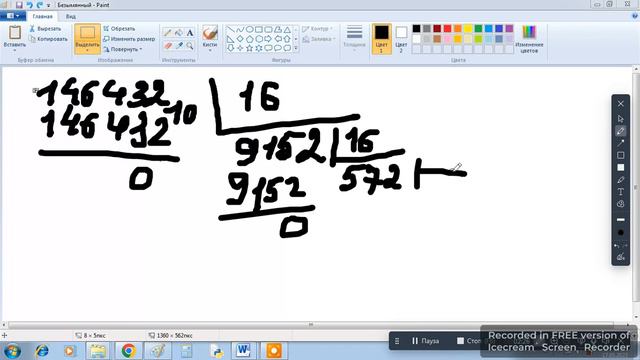Switch to the Главная ribbon tab
This screenshot has width=640, height=360.
42,17
